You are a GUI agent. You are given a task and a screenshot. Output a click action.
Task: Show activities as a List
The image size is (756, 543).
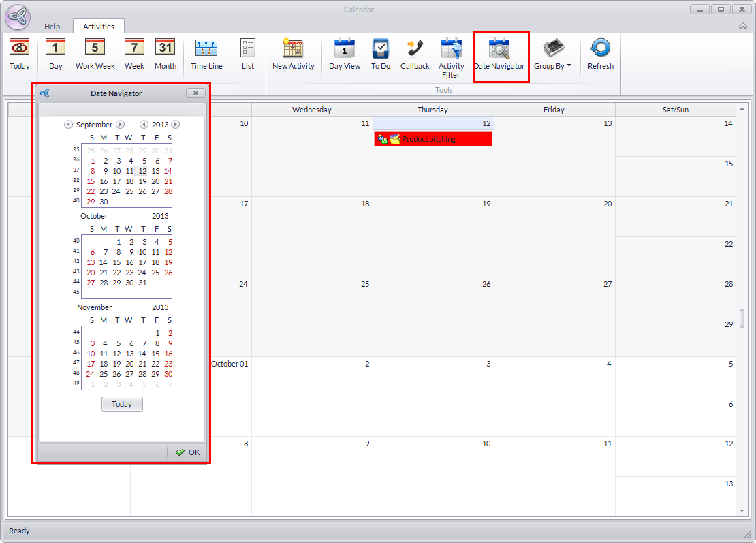point(248,54)
